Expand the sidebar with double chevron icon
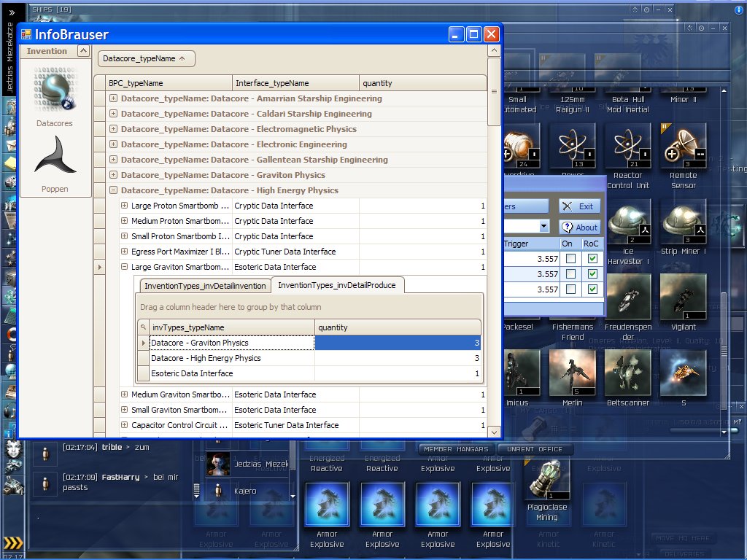 [x=12, y=13]
